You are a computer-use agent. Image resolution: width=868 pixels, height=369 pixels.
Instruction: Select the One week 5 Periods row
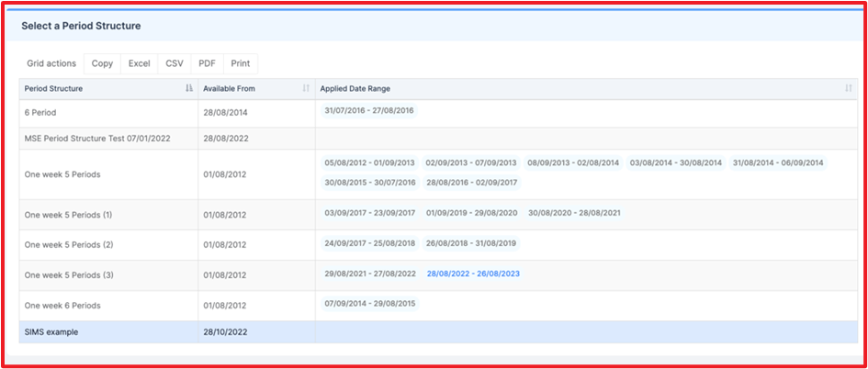438,174
